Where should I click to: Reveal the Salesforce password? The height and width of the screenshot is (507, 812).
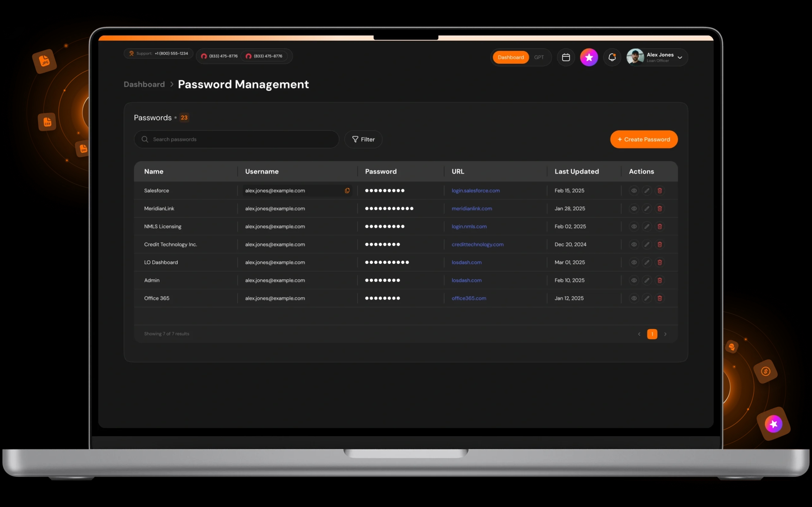click(x=634, y=190)
